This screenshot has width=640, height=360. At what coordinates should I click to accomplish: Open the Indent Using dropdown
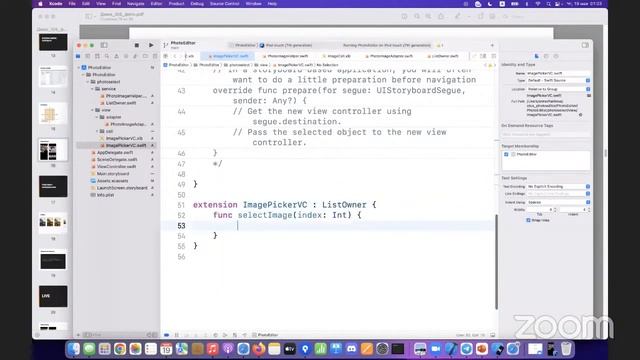click(x=558, y=202)
